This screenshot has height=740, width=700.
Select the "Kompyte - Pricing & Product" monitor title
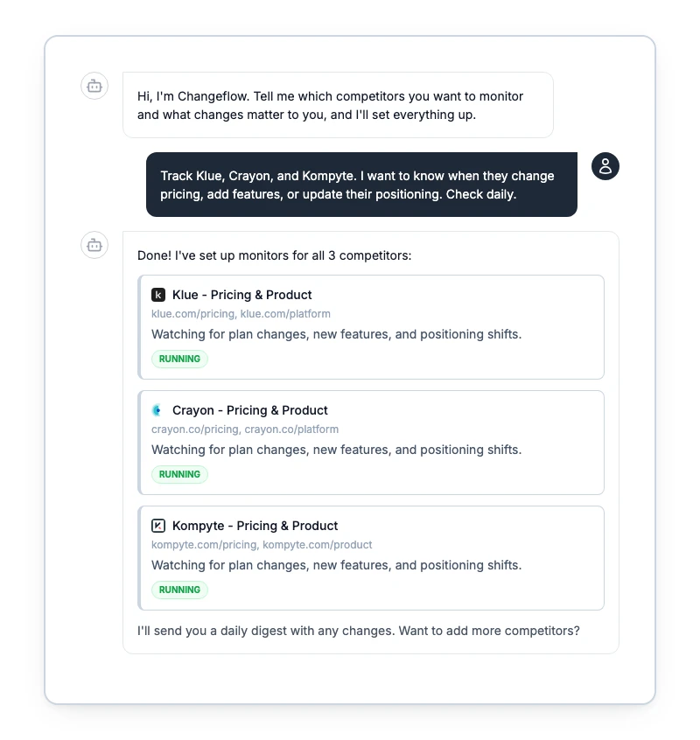(x=255, y=526)
